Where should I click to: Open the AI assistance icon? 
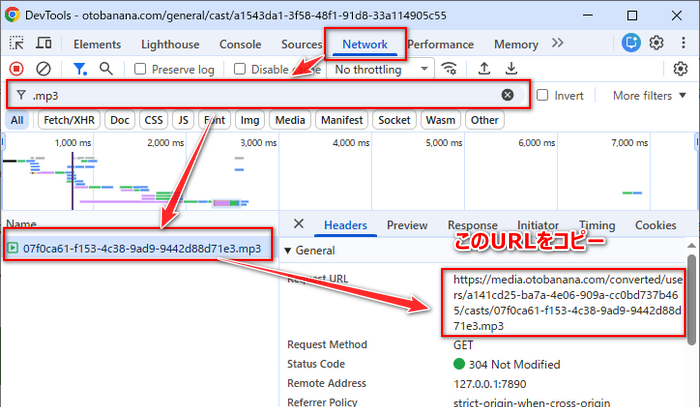tap(631, 43)
